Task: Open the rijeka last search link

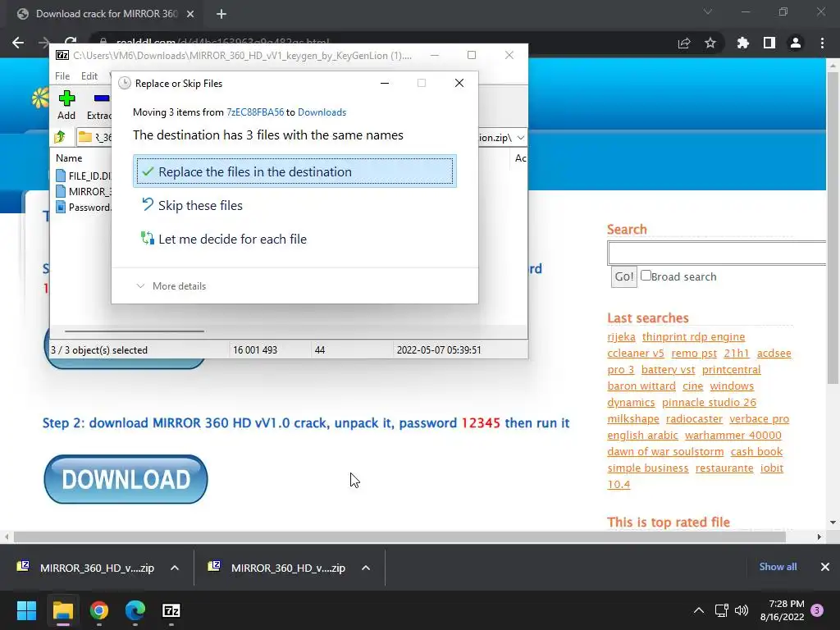Action: tap(622, 337)
